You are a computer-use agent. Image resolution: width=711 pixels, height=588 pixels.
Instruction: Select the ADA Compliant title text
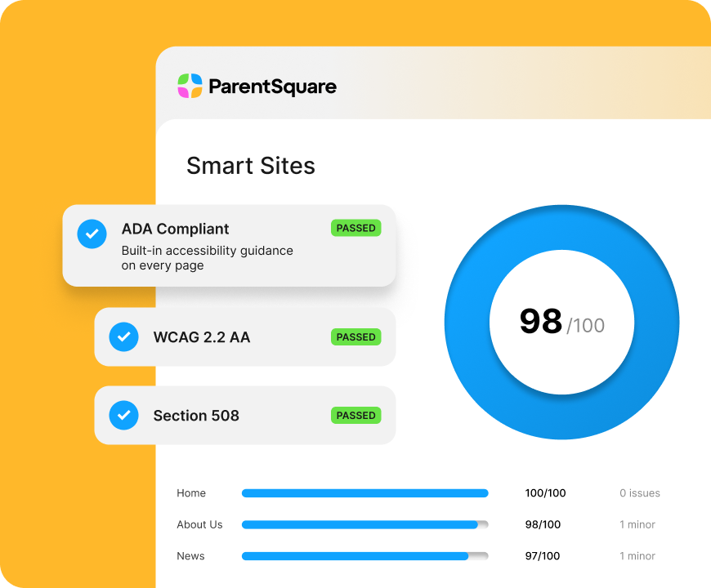(x=175, y=229)
